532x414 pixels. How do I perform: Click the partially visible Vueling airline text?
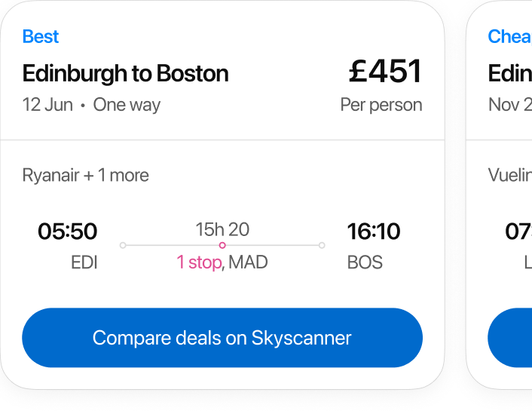[510, 176]
